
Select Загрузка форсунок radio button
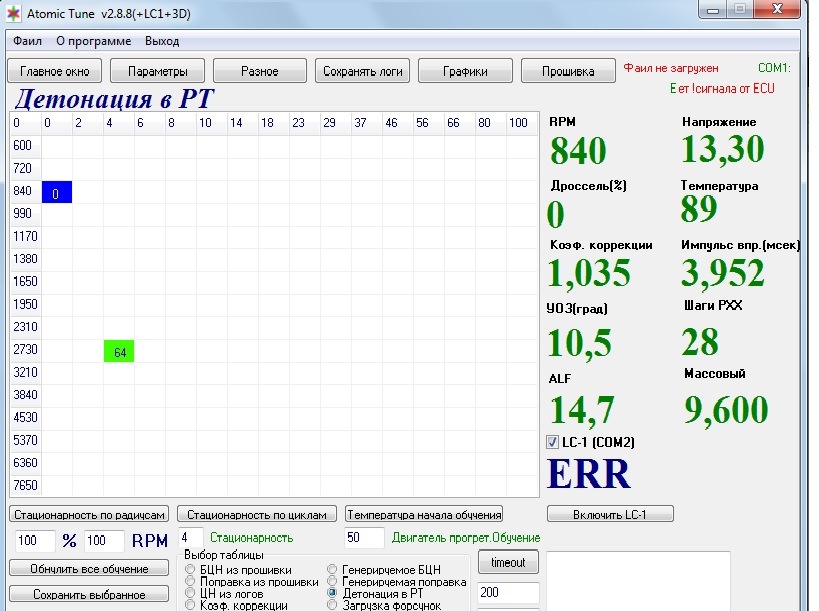pyautogui.click(x=332, y=605)
